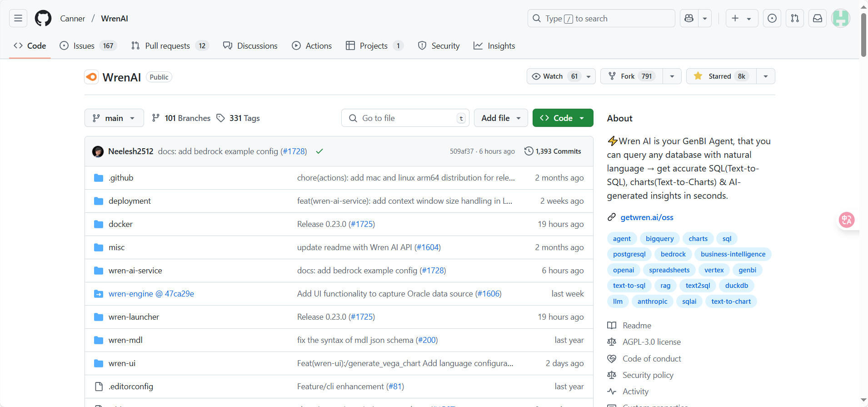Open notifications inbox icon
This screenshot has height=407, width=868.
point(818,18)
